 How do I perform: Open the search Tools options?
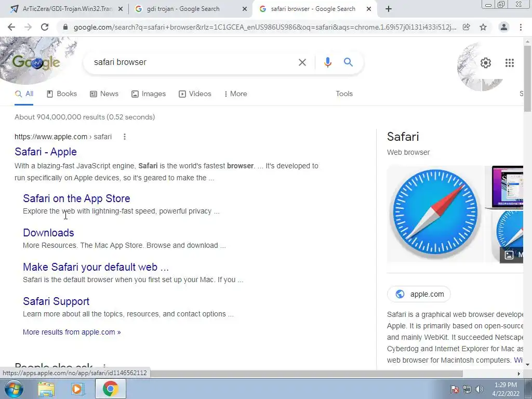pyautogui.click(x=344, y=94)
